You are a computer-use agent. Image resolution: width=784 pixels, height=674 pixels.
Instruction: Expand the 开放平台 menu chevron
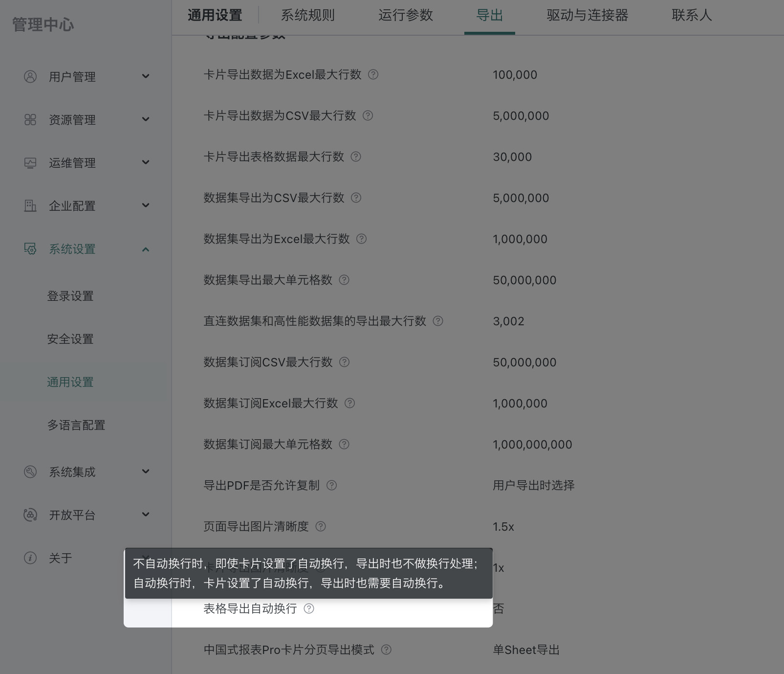145,515
